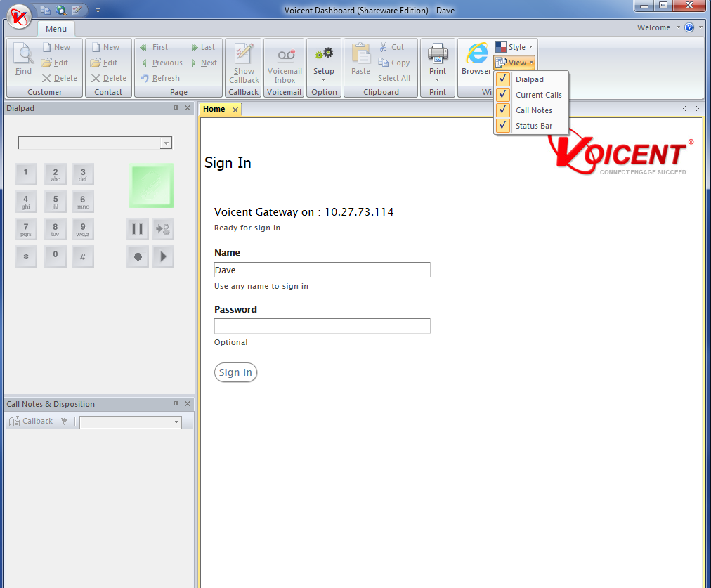Click the Password input field

tap(322, 326)
